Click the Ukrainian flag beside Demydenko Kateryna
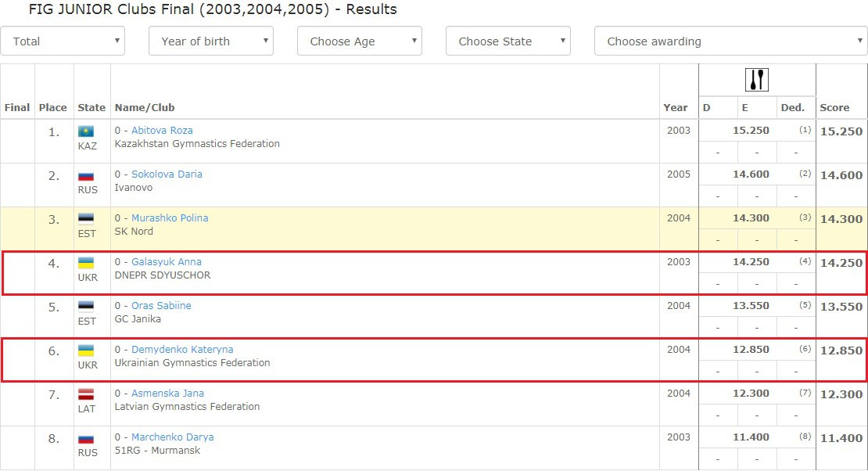This screenshot has width=868, height=471. point(86,351)
